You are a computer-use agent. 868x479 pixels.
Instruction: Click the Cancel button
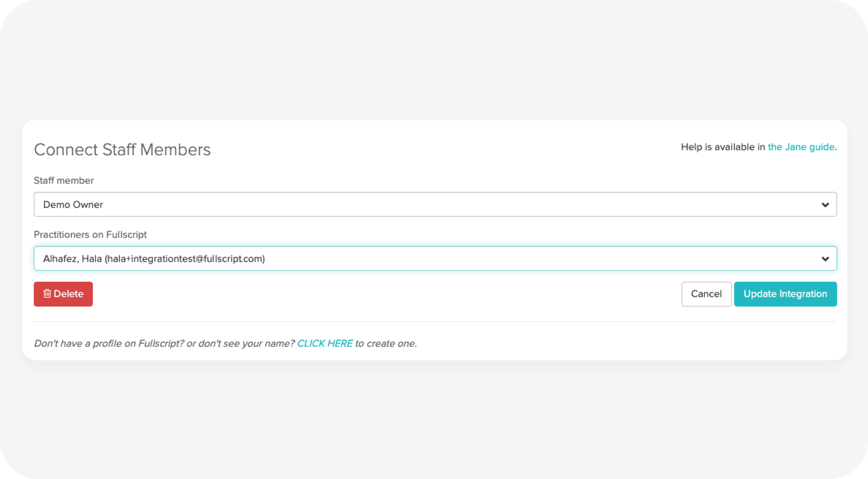(x=706, y=294)
